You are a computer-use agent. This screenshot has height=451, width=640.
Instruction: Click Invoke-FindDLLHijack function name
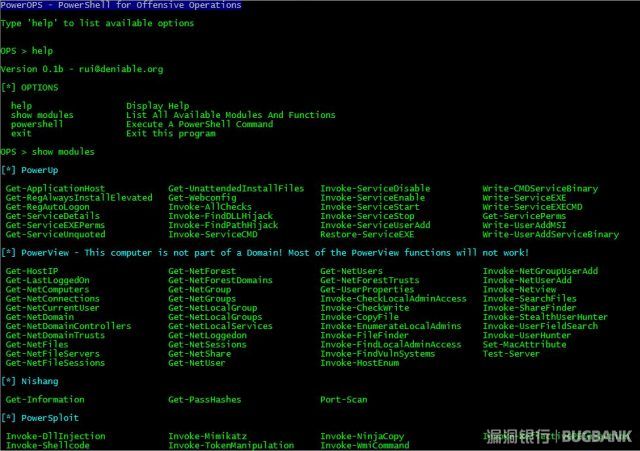[x=220, y=216]
